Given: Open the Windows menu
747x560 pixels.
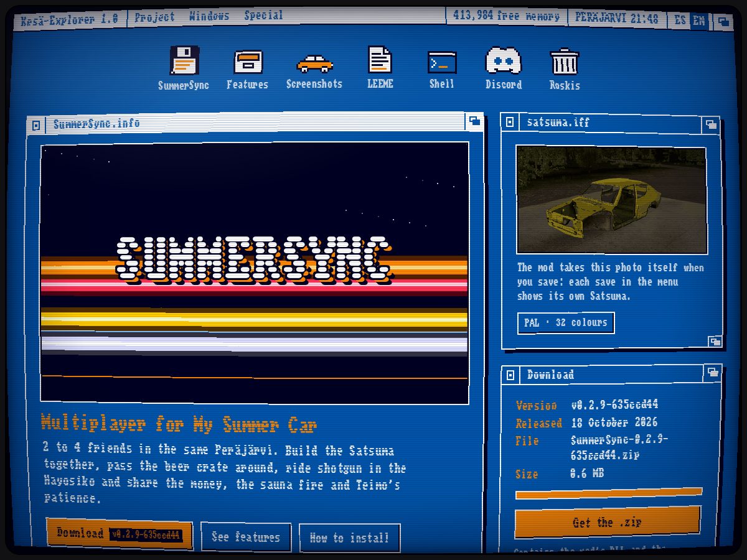Looking at the screenshot, I should click(x=209, y=16).
